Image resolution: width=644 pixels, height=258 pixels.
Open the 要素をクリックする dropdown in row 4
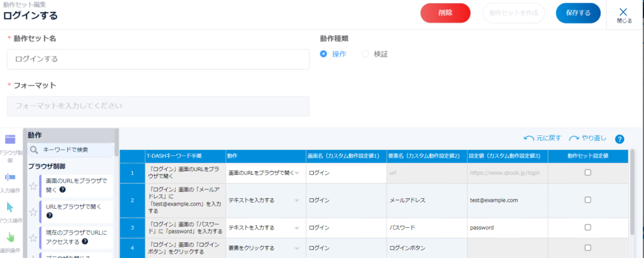[296, 249]
